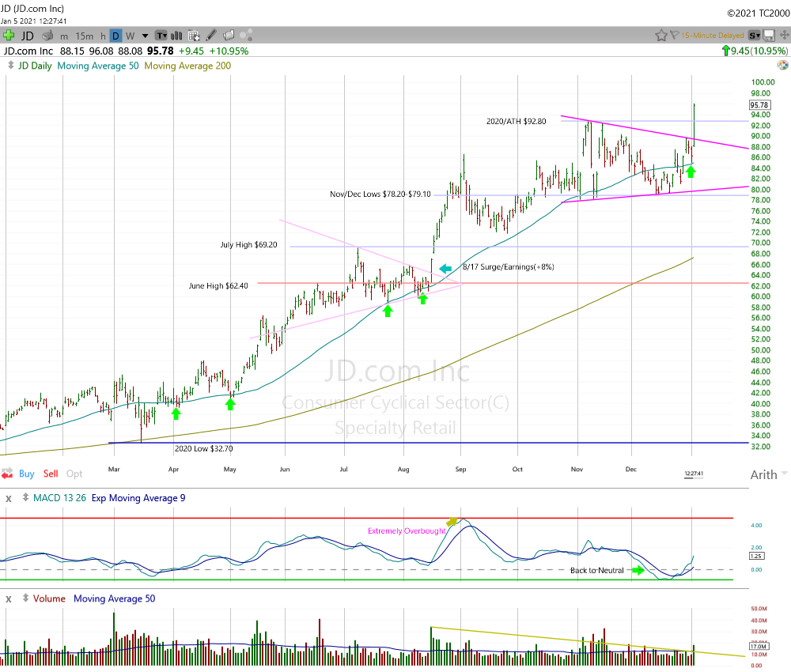
Task: Click the Volume indicator label
Action: click(49, 598)
